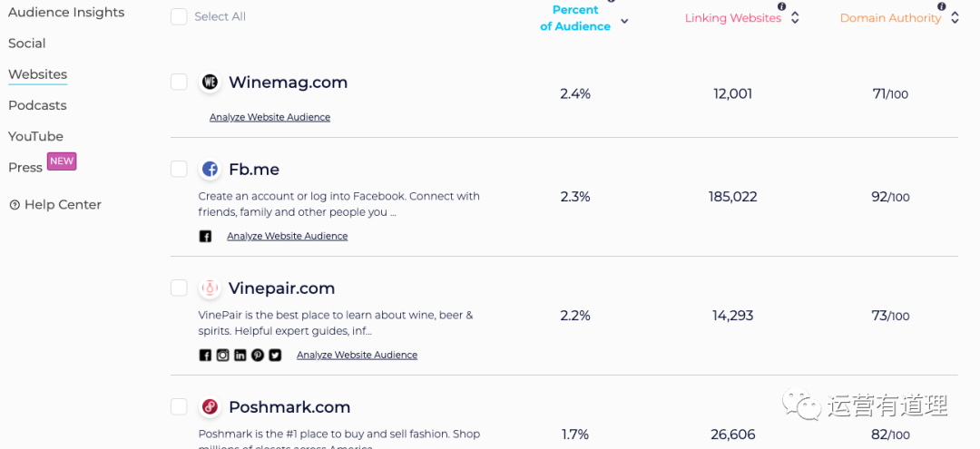The width and height of the screenshot is (980, 449).
Task: Open Vinepair's LinkedIn profile icon
Action: [240, 356]
